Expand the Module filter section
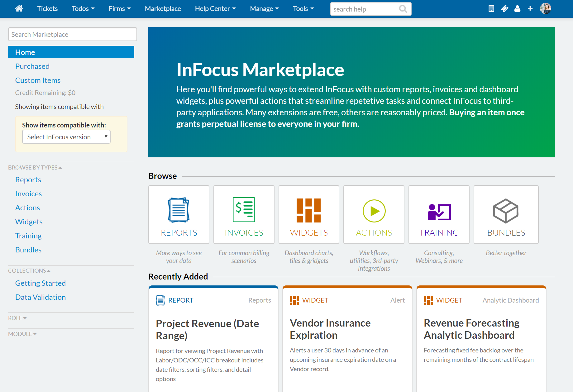 pos(22,334)
